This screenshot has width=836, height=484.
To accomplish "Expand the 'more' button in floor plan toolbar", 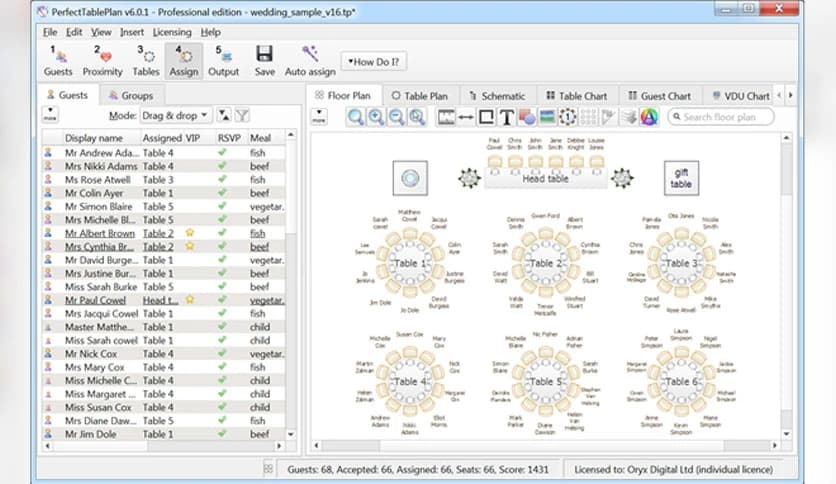I will coord(319,116).
